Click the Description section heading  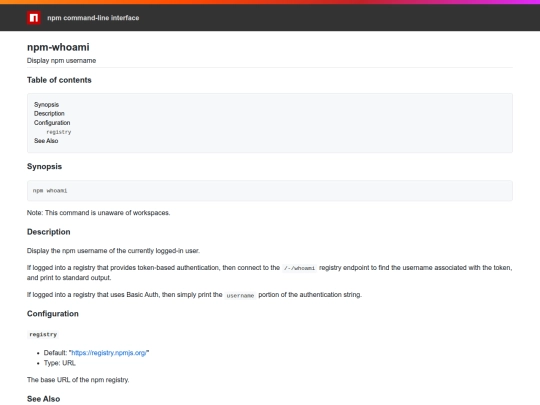tap(49, 232)
